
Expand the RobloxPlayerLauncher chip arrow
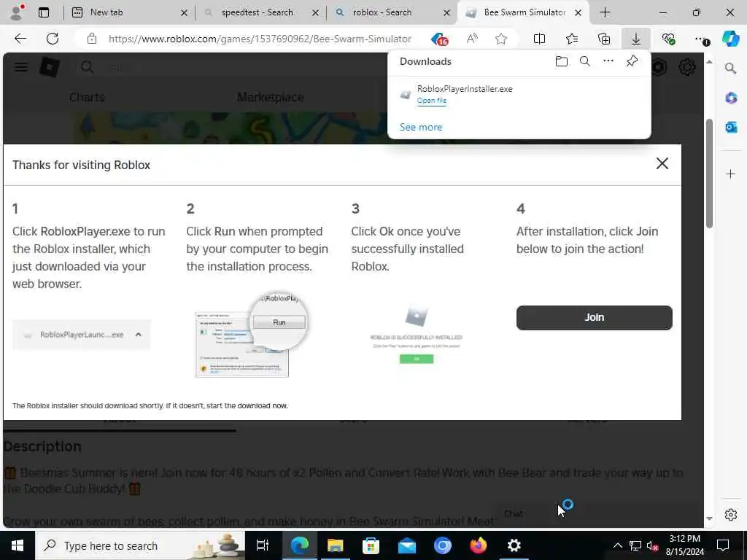[138, 335]
